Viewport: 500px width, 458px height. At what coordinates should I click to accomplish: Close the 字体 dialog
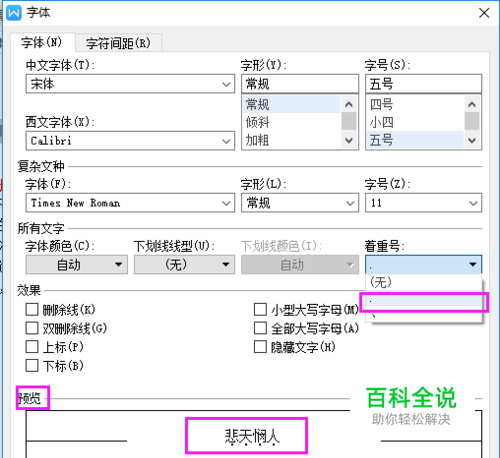(484, 13)
